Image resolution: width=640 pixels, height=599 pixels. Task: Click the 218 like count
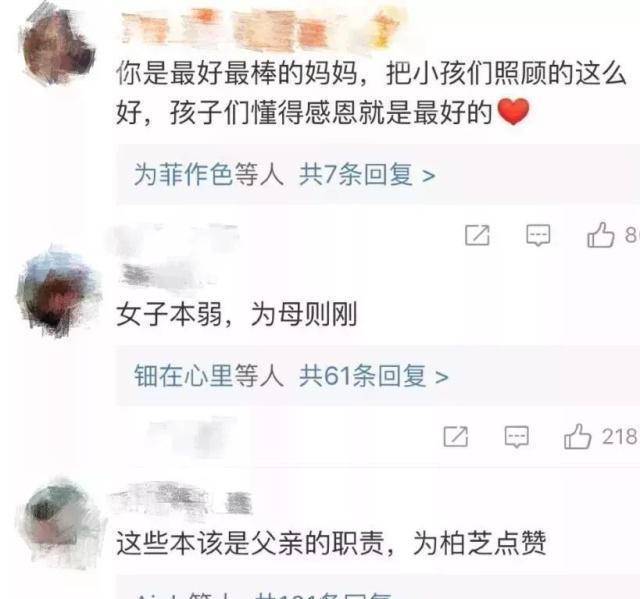click(620, 437)
